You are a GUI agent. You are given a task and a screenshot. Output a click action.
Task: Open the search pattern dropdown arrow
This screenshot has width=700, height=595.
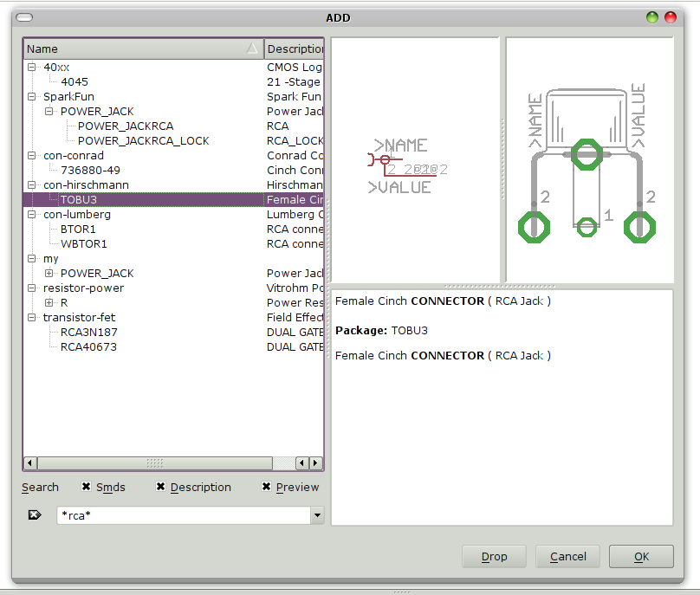click(317, 516)
